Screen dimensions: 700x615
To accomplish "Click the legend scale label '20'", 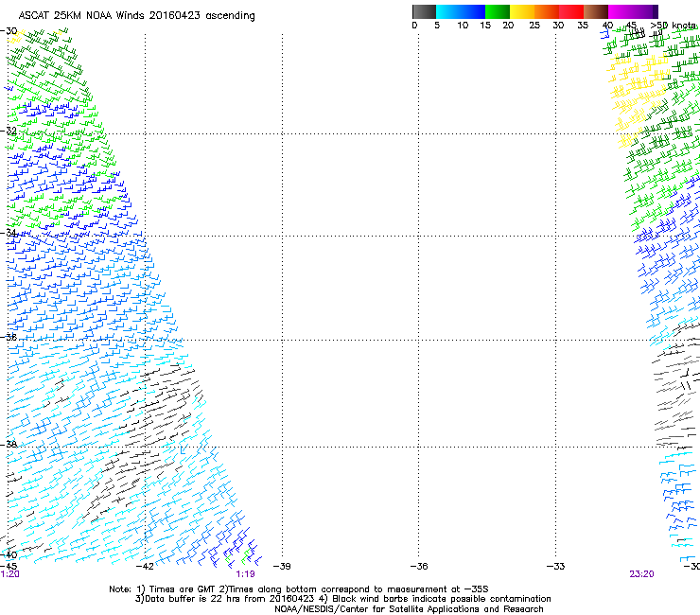I will pos(508,26).
